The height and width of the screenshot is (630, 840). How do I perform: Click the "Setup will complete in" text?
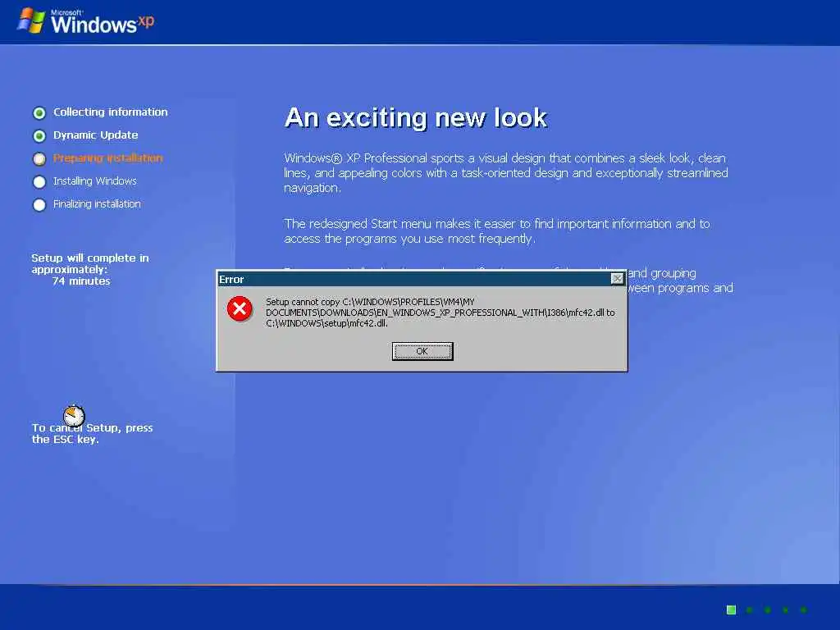pyautogui.click(x=90, y=258)
